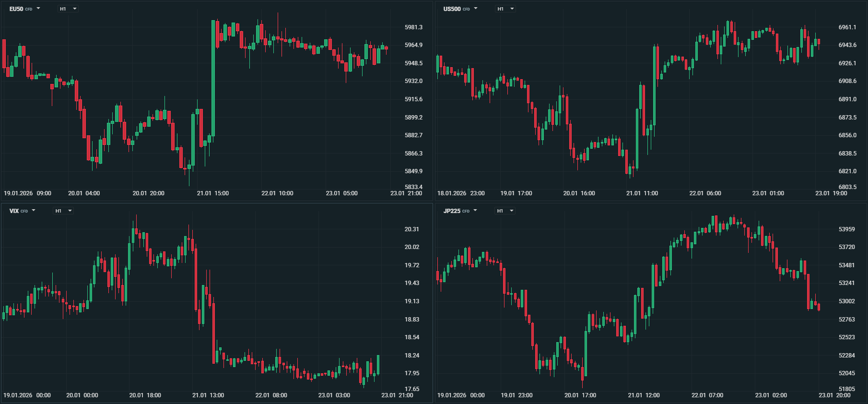The width and height of the screenshot is (868, 404).
Task: Click the 21.01 15:00 time marker on EU50 chart
Action: (213, 193)
